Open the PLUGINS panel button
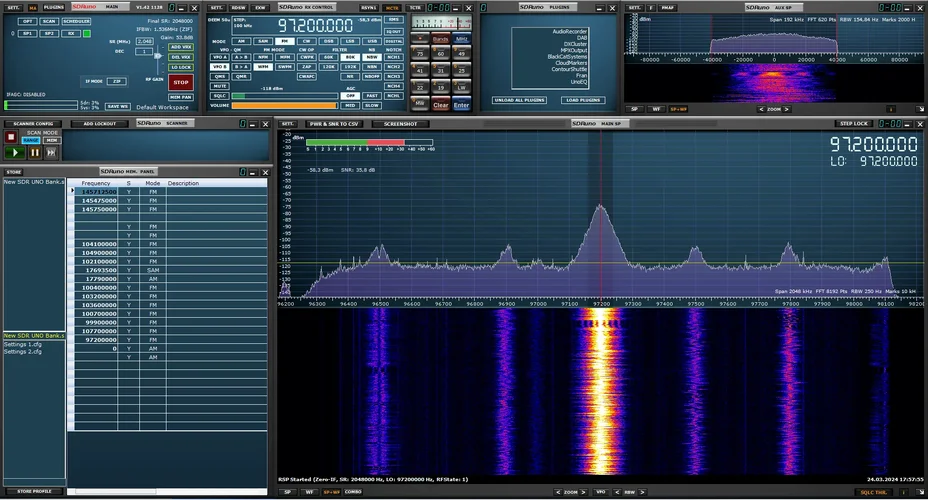Image resolution: width=928 pixels, height=500 pixels. [x=53, y=8]
